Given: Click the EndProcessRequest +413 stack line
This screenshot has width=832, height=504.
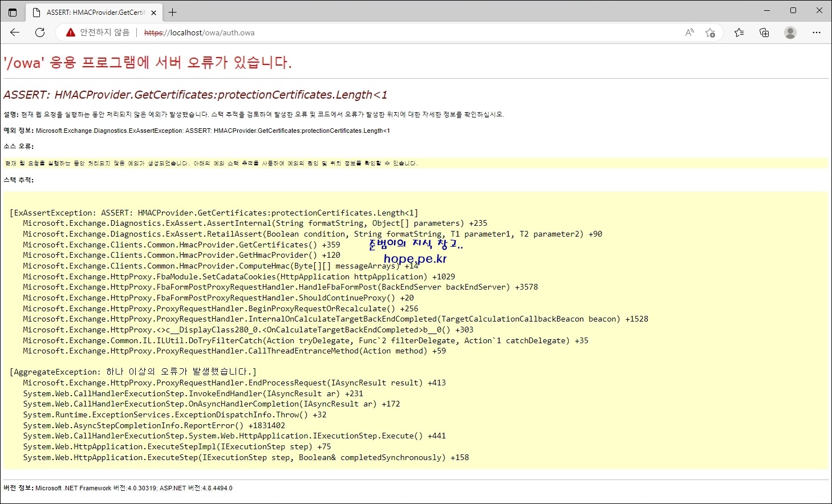Looking at the screenshot, I should coord(234,383).
